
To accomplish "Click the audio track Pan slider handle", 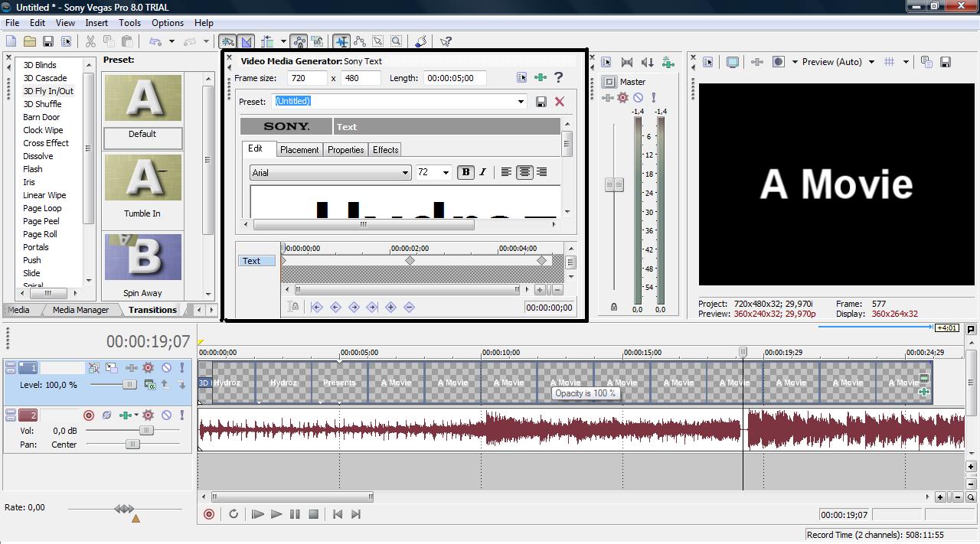I will coord(132,444).
